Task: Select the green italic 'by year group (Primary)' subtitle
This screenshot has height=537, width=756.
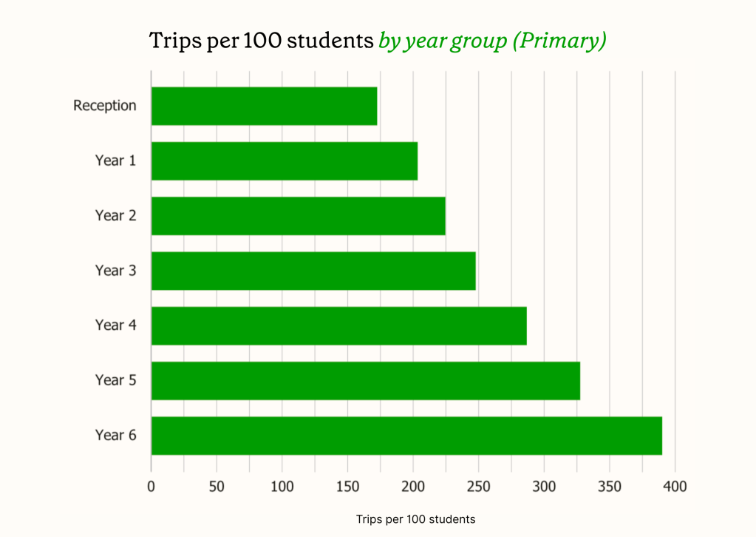Action: (492, 41)
